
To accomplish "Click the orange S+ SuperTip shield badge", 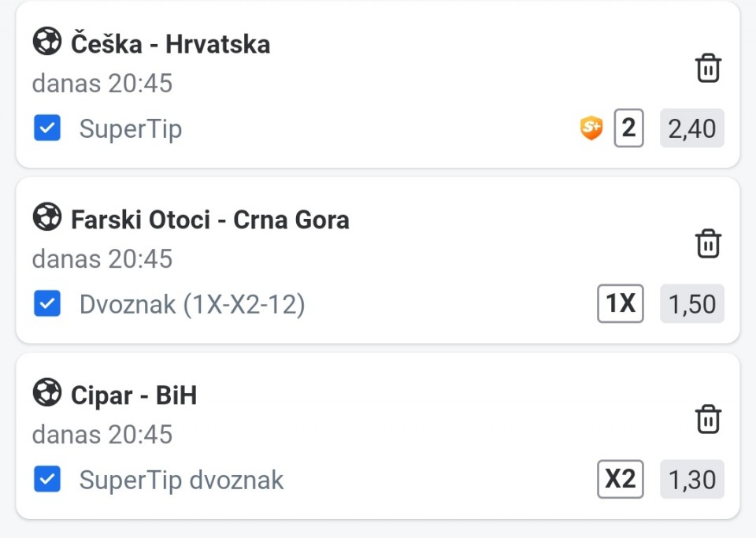I will click(591, 128).
